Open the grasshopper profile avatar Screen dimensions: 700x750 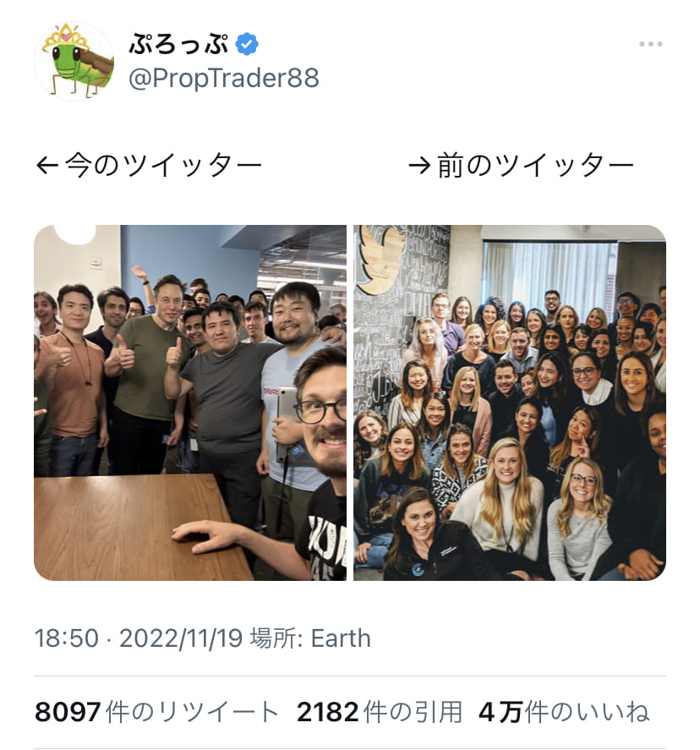point(74,61)
